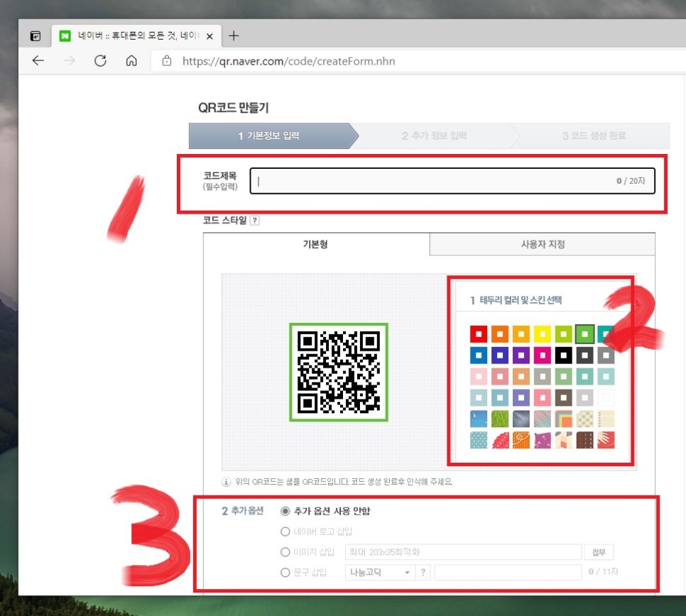Select 네이버 로고 삽입 radio option
Viewport: 686px width, 616px height.
[x=285, y=532]
